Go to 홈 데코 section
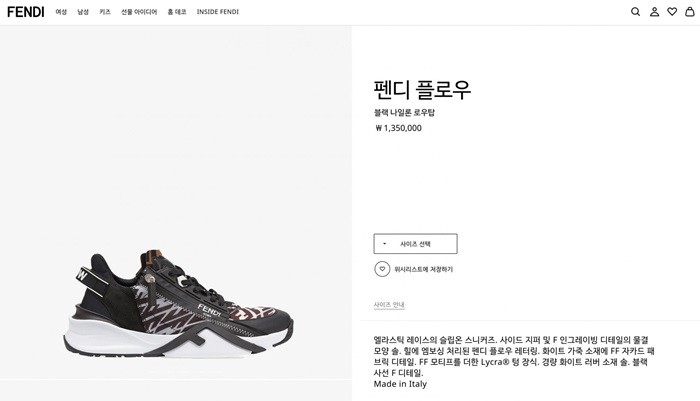This screenshot has height=401, width=700. click(x=177, y=12)
